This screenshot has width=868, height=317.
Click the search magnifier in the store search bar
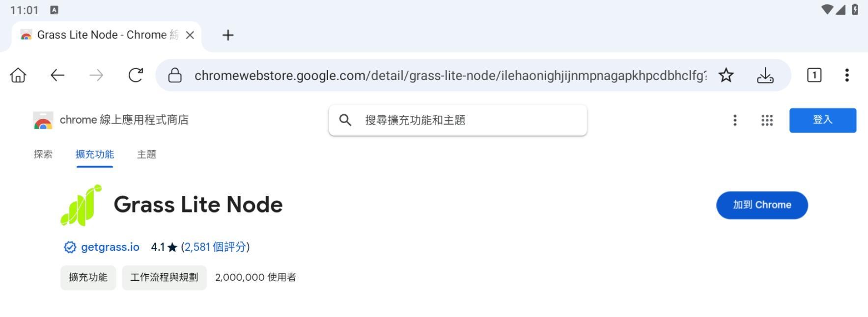pos(346,120)
